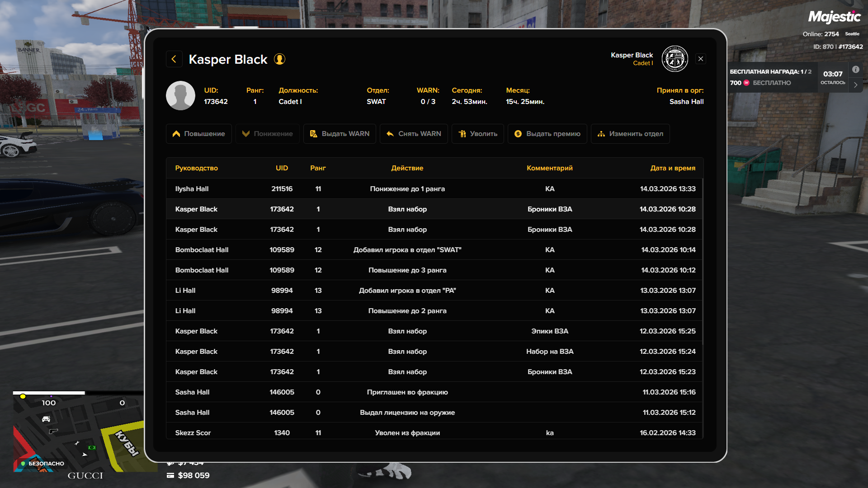The height and width of the screenshot is (488, 868).
Task: Click the Уволить dismiss button
Action: [477, 134]
